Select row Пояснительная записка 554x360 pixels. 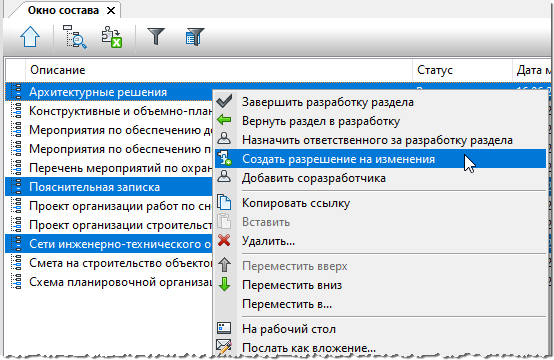click(109, 187)
